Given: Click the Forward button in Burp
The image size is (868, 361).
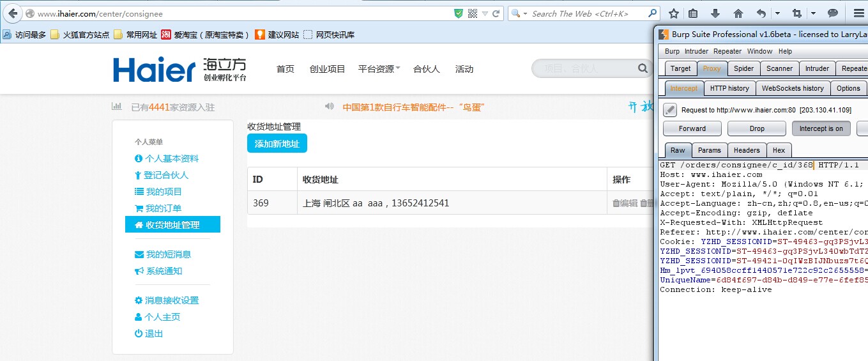Looking at the screenshot, I should (692, 128).
